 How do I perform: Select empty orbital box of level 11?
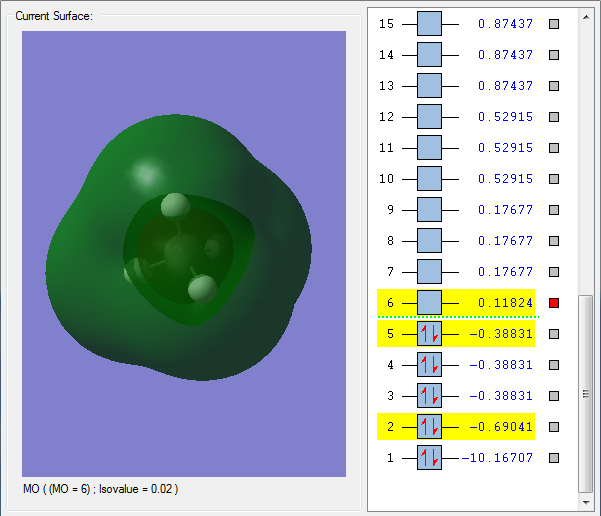coord(429,148)
